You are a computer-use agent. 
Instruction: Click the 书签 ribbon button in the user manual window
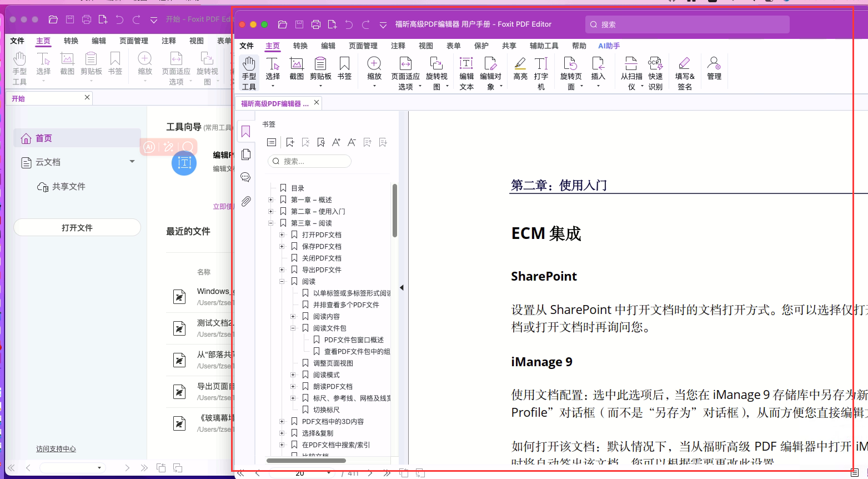344,69
